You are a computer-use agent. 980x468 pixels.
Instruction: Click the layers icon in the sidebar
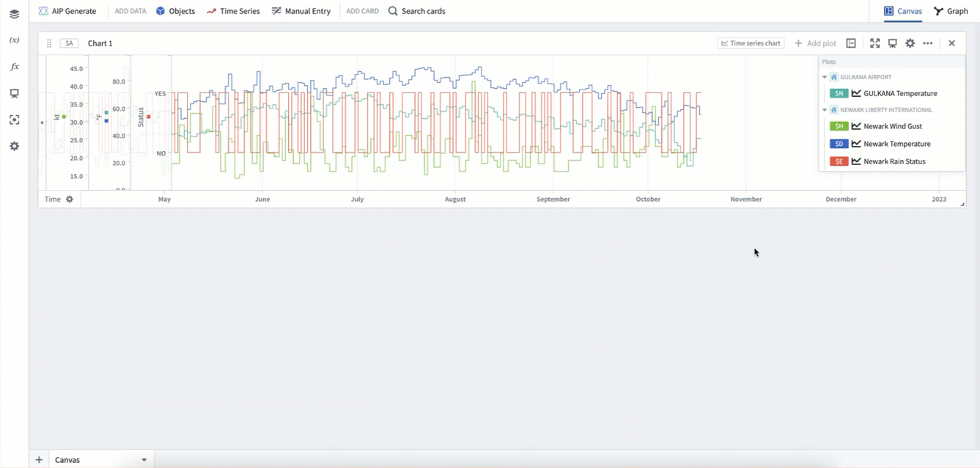(x=14, y=14)
